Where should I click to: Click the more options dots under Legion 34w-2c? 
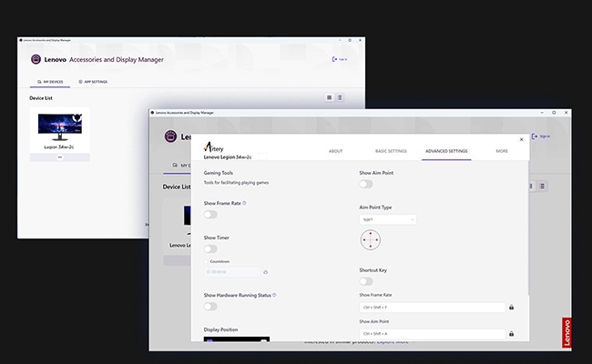59,157
